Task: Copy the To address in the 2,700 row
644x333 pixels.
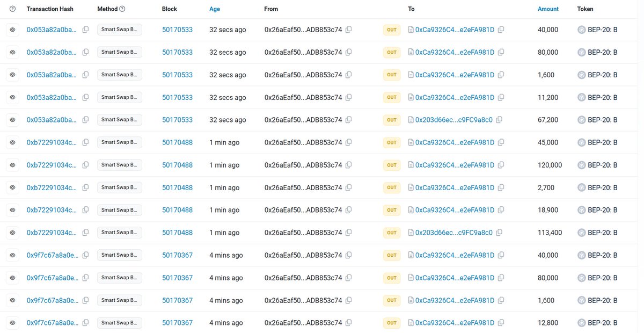Action: tap(501, 188)
